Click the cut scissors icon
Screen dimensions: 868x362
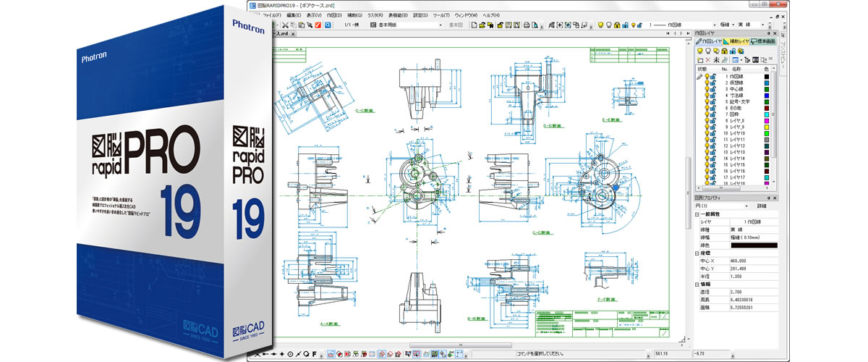click(284, 25)
